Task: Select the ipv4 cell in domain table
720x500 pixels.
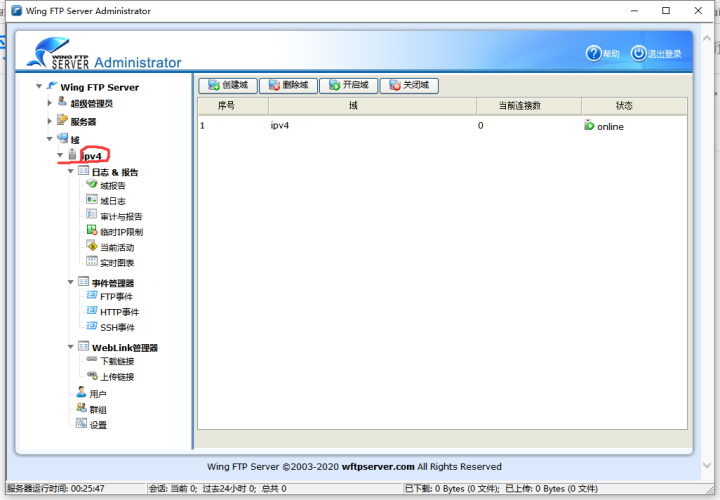Action: click(280, 125)
